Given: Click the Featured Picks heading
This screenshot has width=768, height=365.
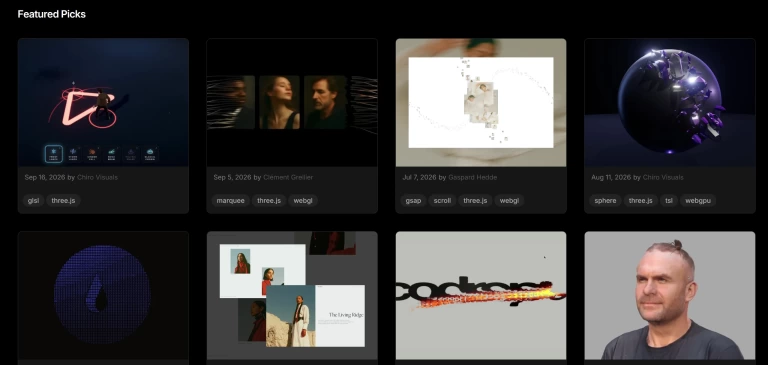Looking at the screenshot, I should (x=51, y=14).
